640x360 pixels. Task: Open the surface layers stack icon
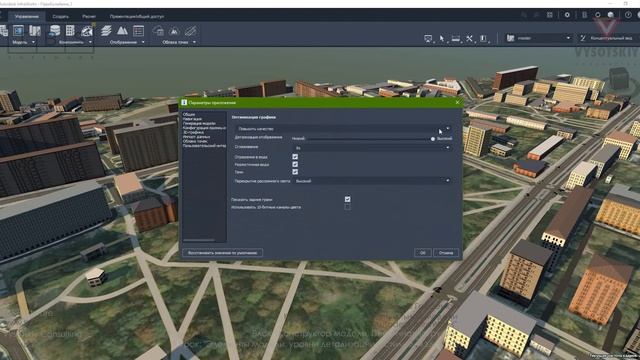tap(106, 31)
